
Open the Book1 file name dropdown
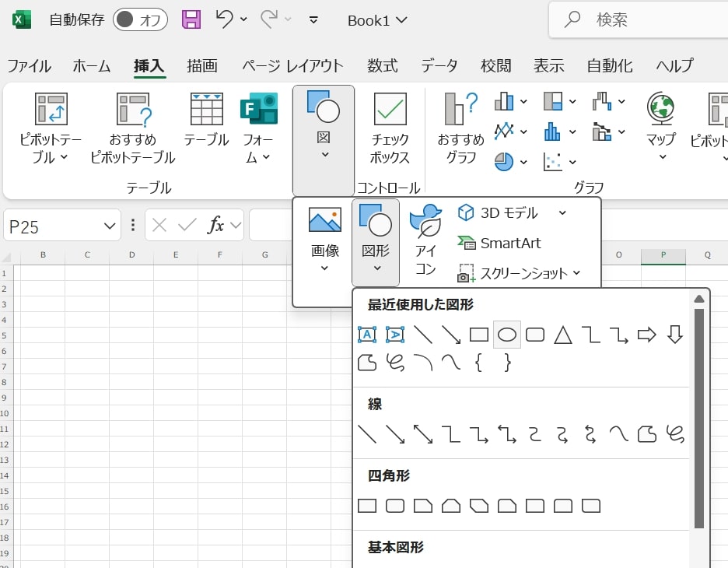tap(377, 20)
